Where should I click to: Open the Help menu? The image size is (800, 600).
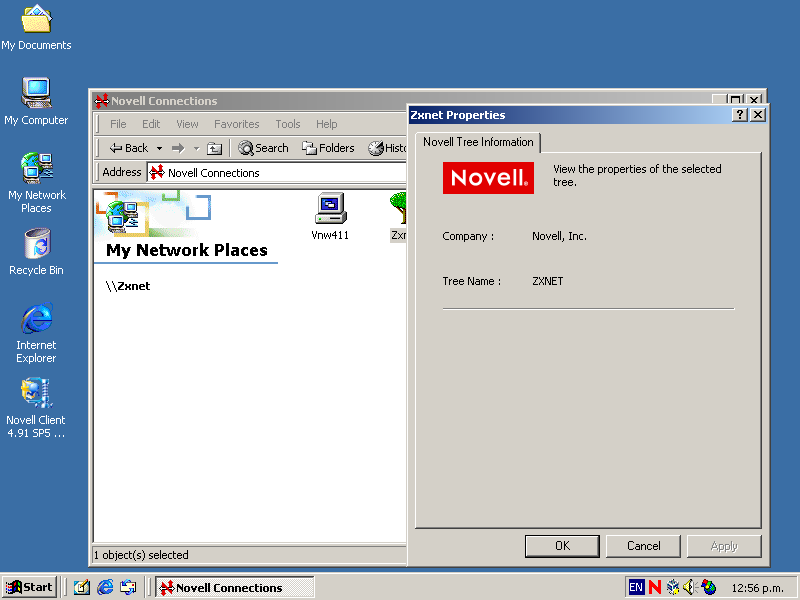tap(327, 124)
